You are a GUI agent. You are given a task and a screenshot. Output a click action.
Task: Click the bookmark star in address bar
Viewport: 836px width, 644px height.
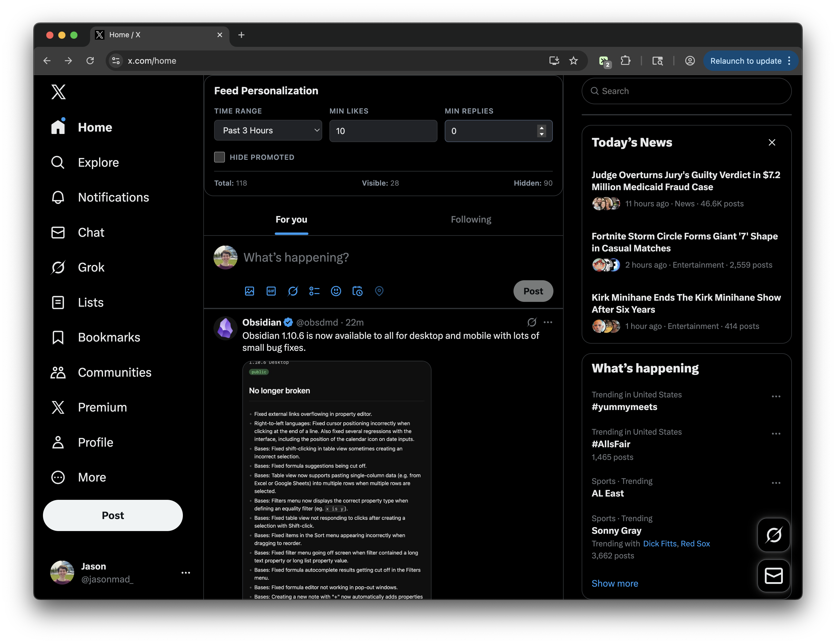pyautogui.click(x=573, y=61)
